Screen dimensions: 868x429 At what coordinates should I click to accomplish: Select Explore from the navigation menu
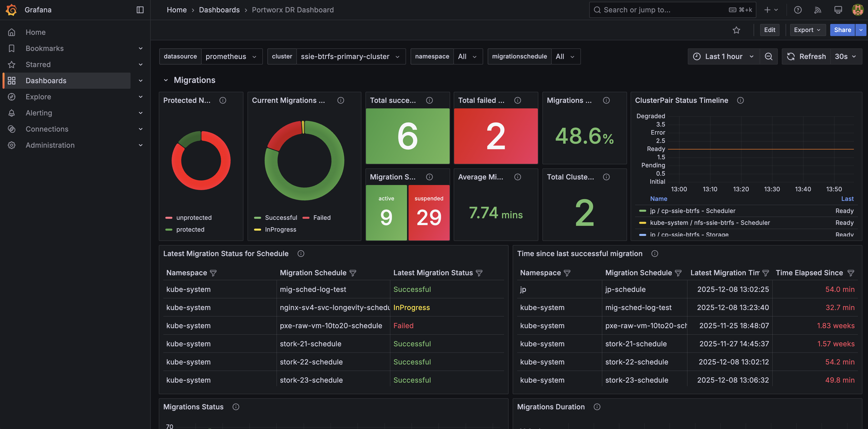pyautogui.click(x=38, y=97)
